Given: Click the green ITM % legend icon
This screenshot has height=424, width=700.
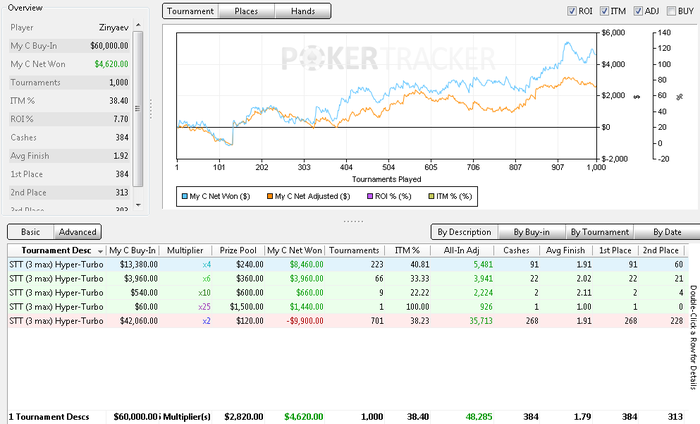Looking at the screenshot, I should (431, 196).
